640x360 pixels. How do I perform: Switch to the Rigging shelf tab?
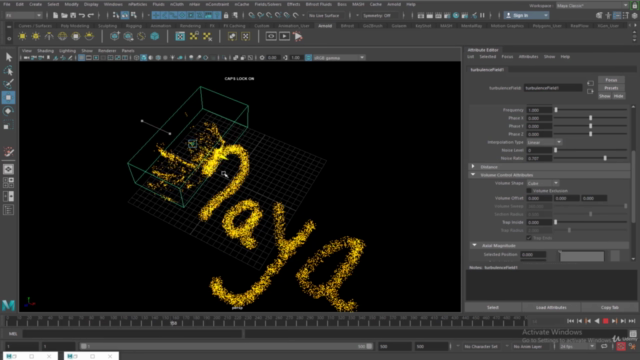coord(133,26)
